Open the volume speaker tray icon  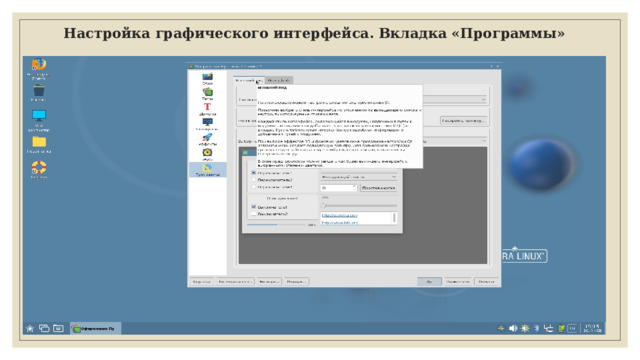point(513,328)
